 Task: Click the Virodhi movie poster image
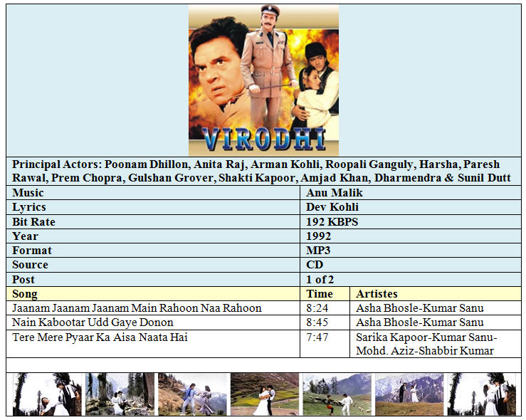click(x=263, y=80)
